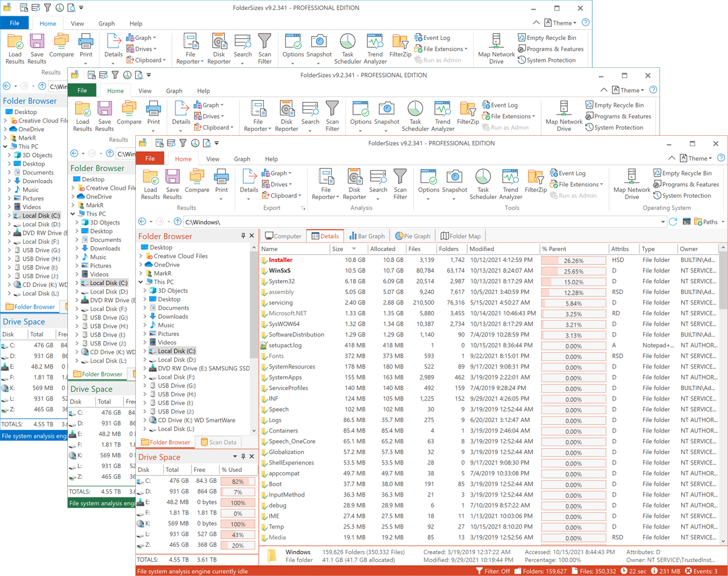Click 43% used bar for L: drive
This screenshot has width=728, height=576.
[238, 535]
